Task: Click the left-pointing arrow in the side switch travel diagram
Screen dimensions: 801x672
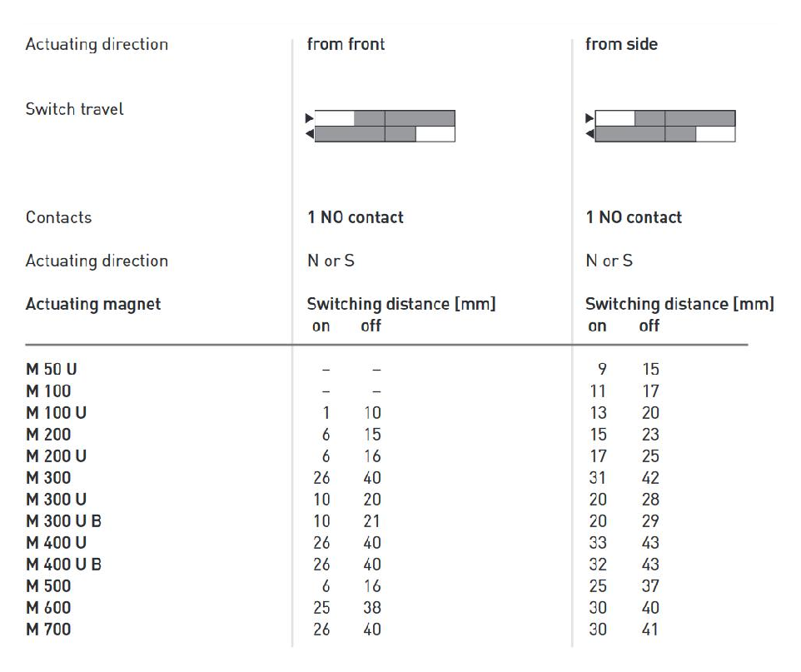Action: coord(590,134)
